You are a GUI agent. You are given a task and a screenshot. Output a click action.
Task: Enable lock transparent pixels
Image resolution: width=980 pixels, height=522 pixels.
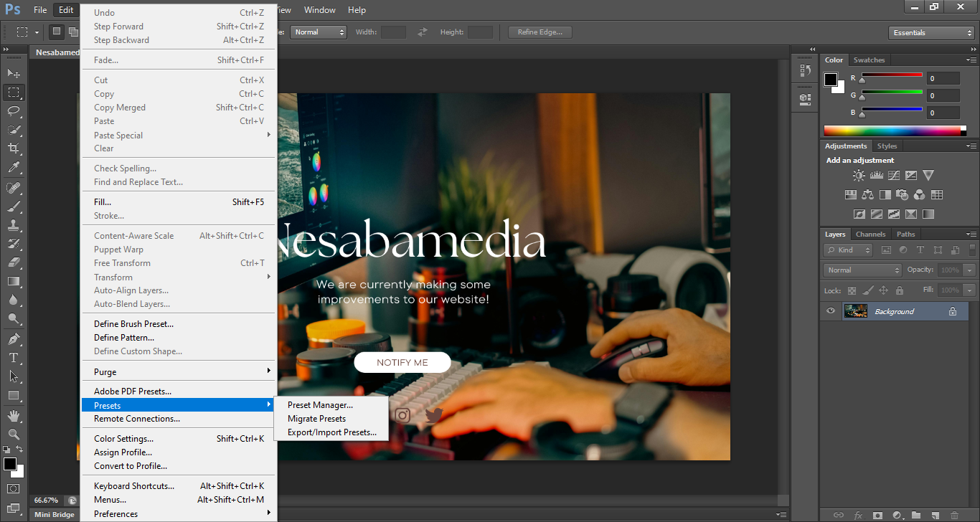click(852, 290)
